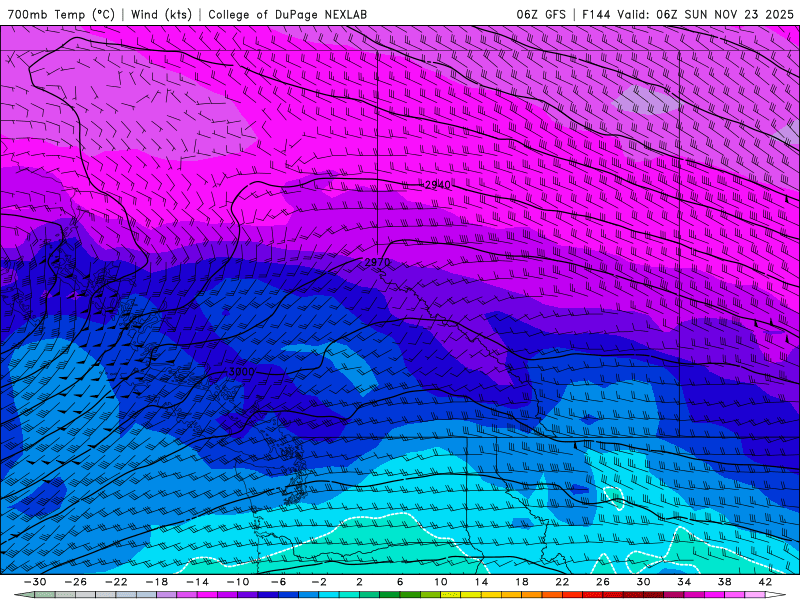800x600 pixels.
Task: Click the colorbar label reading 10
Action: coord(441,582)
